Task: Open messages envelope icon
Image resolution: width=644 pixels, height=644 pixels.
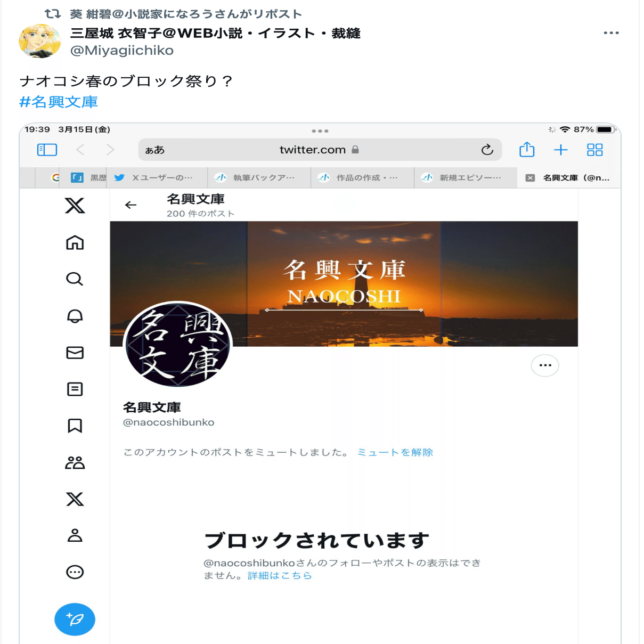Action: coord(75,353)
